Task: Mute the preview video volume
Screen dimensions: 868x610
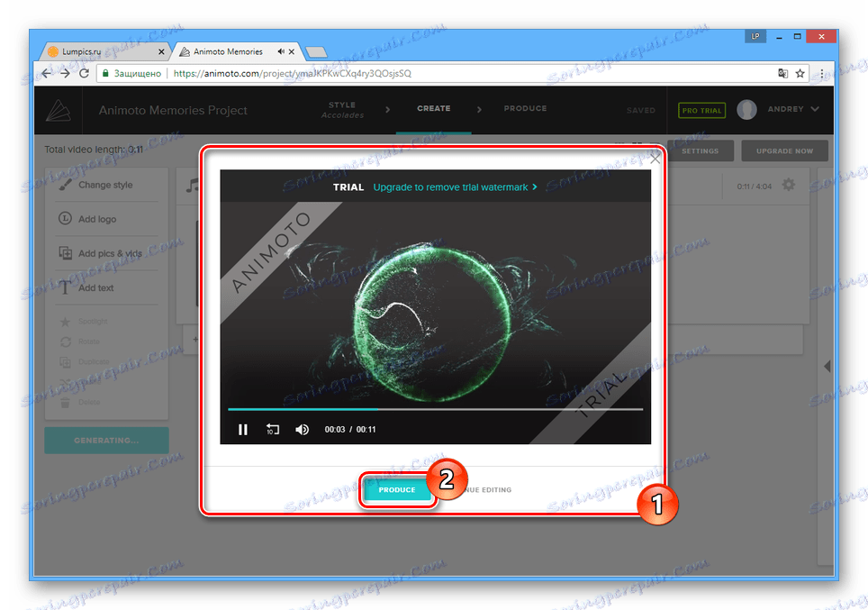Action: pyautogui.click(x=302, y=430)
